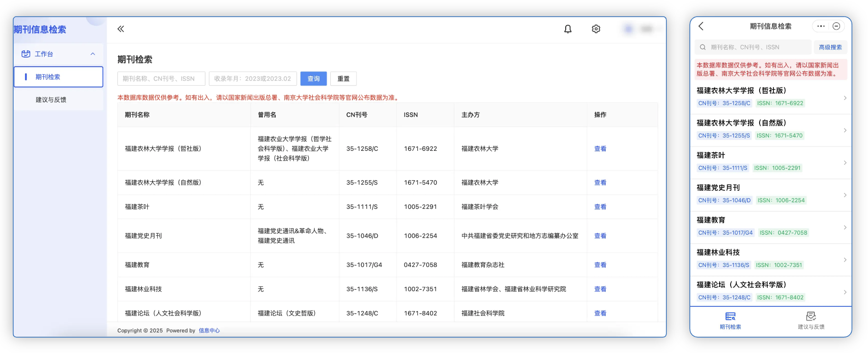868x353 pixels.
Task: Collapse the 工作台 sidebar group
Action: [93, 54]
